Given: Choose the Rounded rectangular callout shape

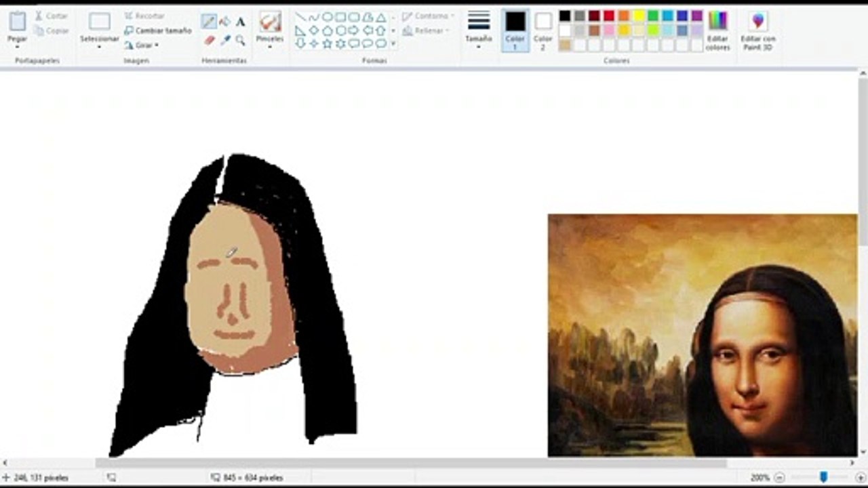Looking at the screenshot, I should (x=354, y=43).
